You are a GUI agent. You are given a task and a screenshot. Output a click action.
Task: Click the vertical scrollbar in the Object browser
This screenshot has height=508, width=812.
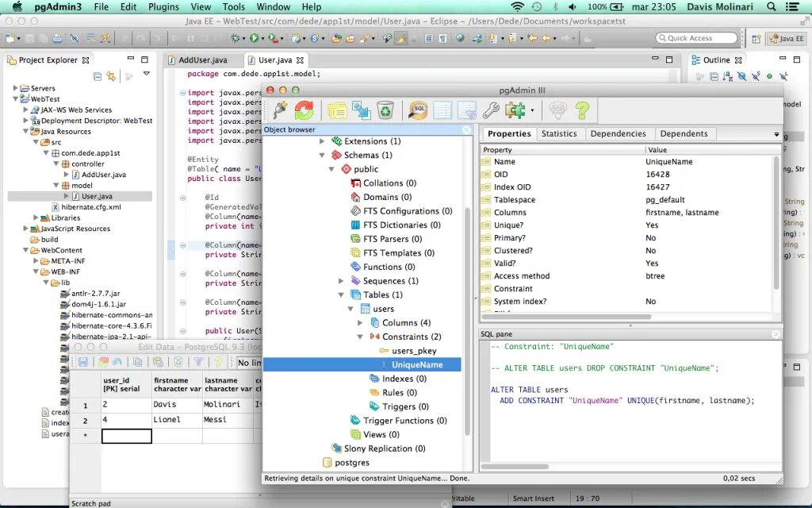[x=468, y=321]
